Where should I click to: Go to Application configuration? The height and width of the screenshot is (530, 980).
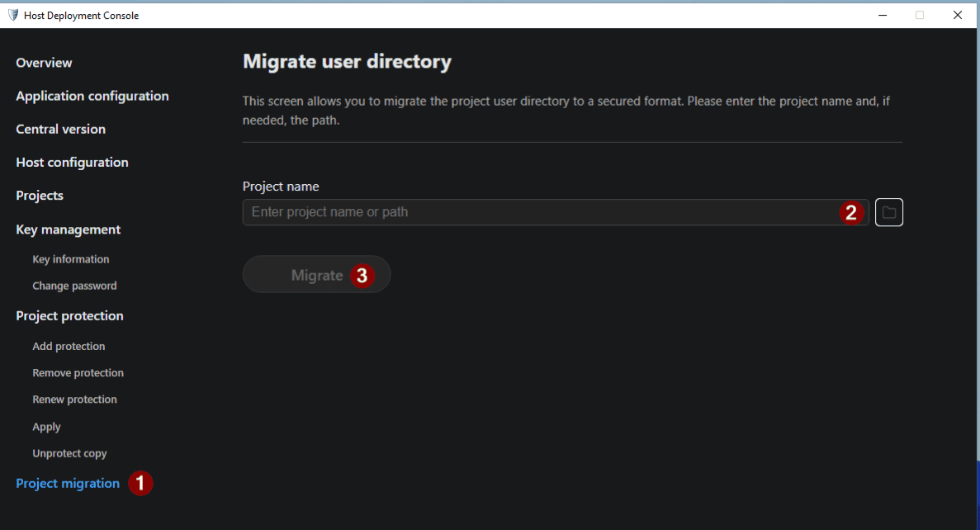[x=92, y=96]
